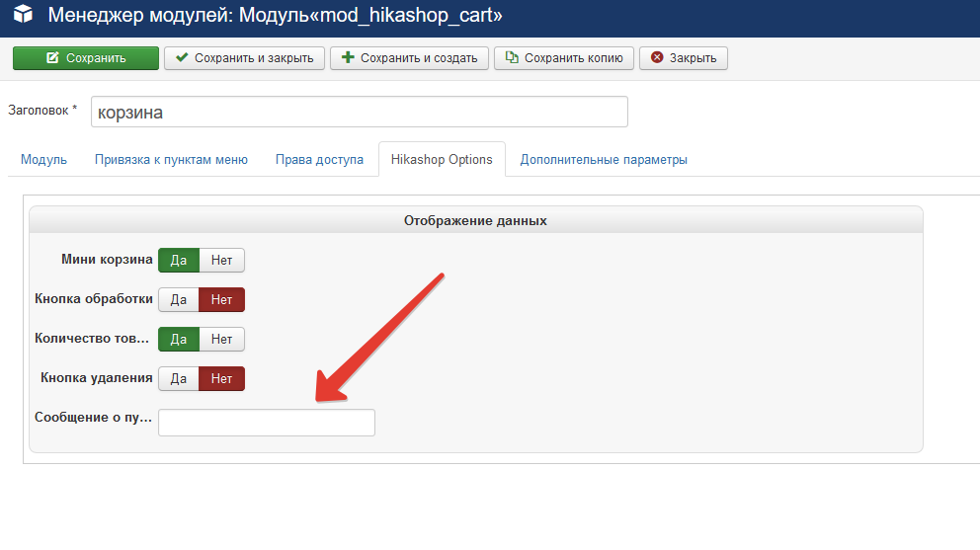Set Кнопка удаления to Да
The image size is (980, 550).
point(179,378)
